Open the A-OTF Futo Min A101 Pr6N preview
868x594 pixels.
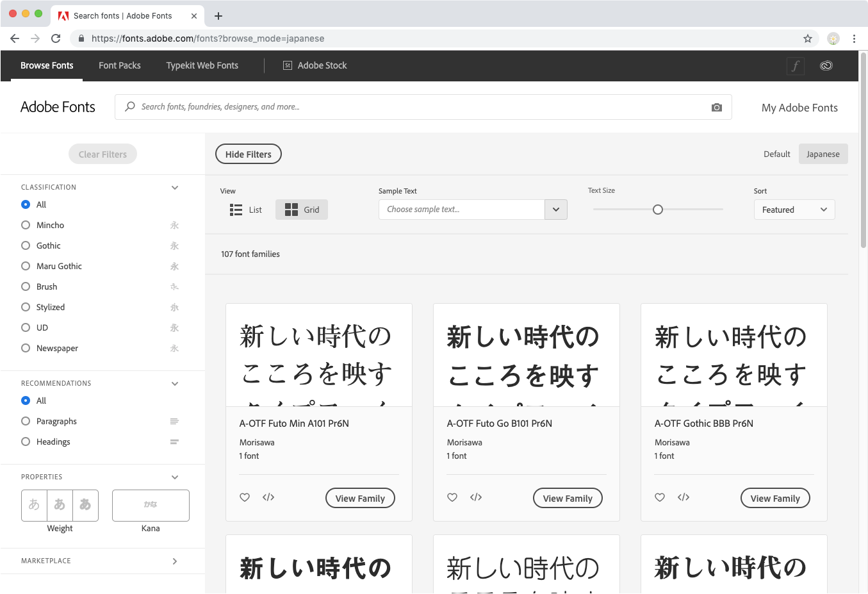(319, 355)
